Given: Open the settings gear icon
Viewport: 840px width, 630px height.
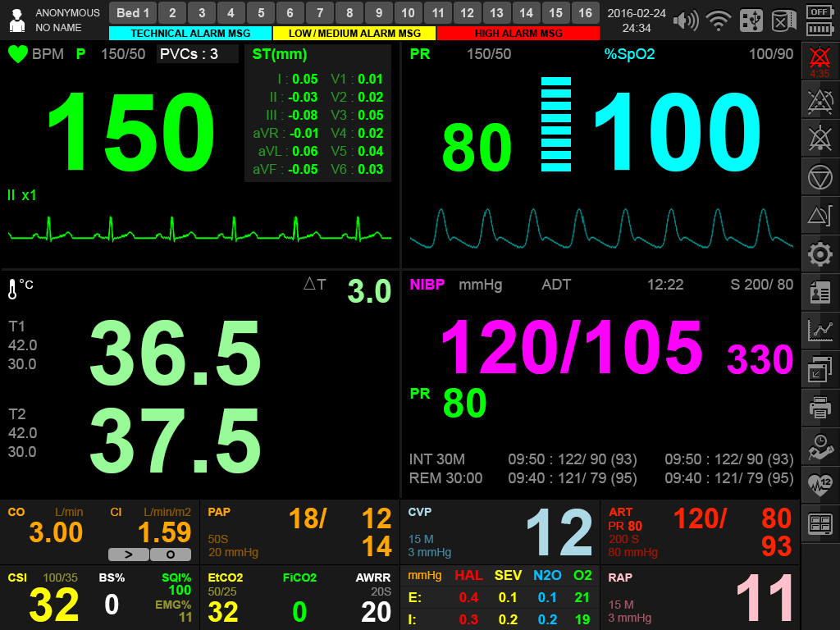Looking at the screenshot, I should coord(820,254).
